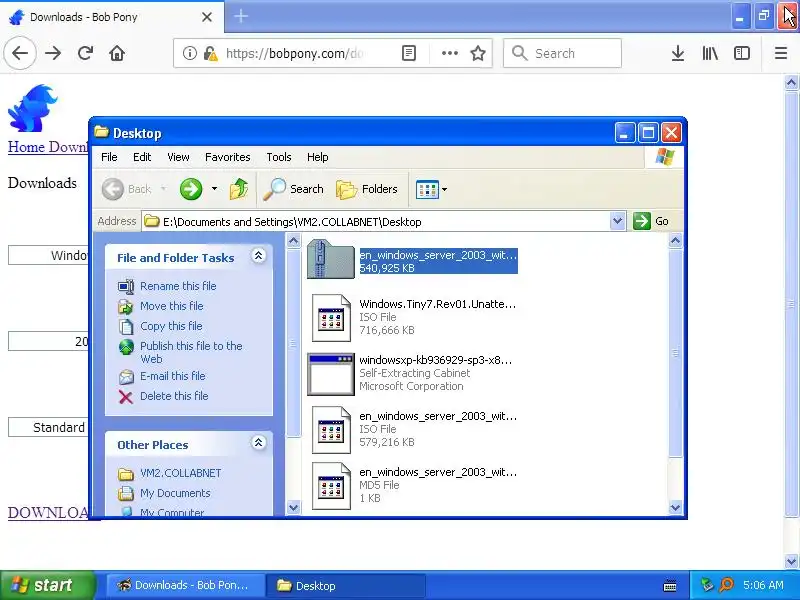Click the Go button

point(651,221)
